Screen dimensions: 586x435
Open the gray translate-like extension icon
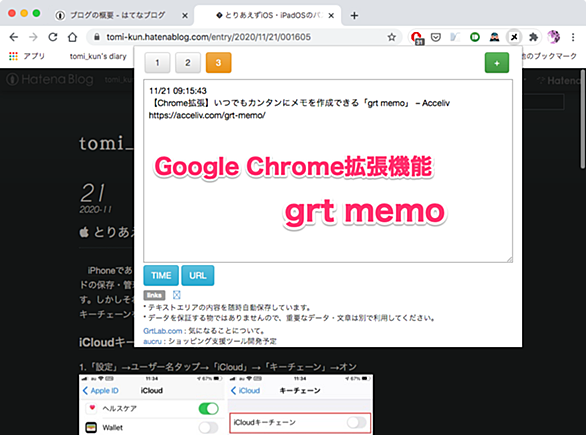(455, 37)
